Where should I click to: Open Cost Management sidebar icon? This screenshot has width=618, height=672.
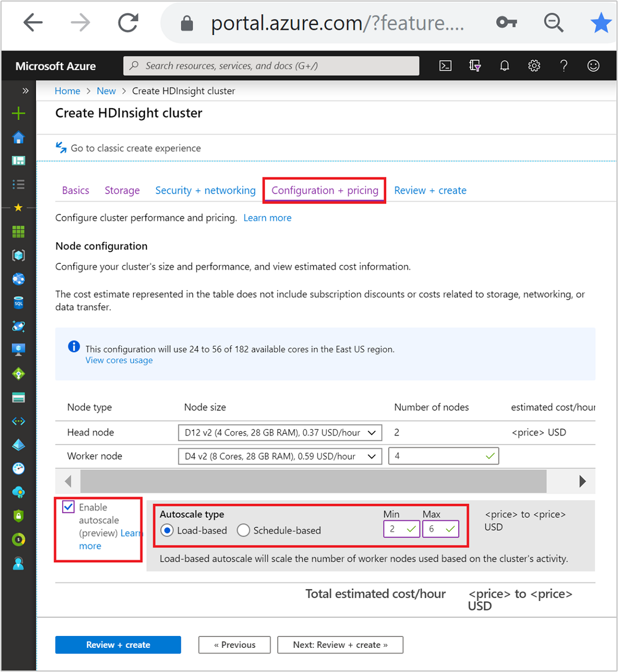[x=19, y=540]
